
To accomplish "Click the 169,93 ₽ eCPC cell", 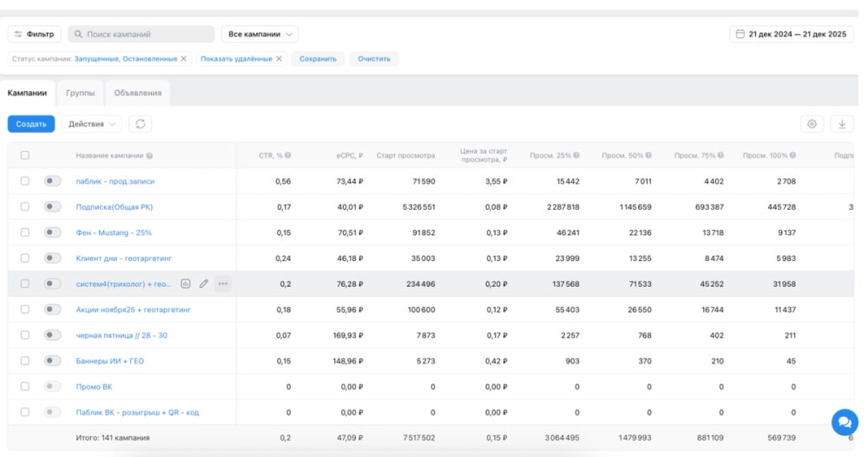I will coord(348,336).
